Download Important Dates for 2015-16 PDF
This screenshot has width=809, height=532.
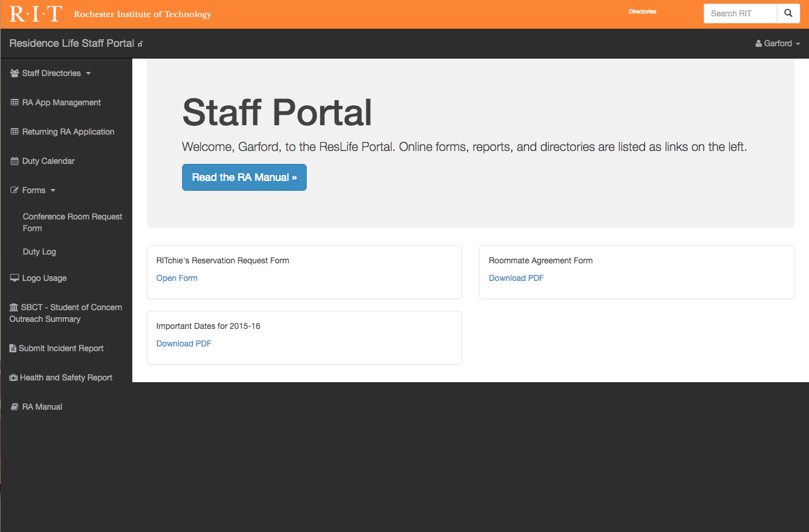pyautogui.click(x=184, y=344)
